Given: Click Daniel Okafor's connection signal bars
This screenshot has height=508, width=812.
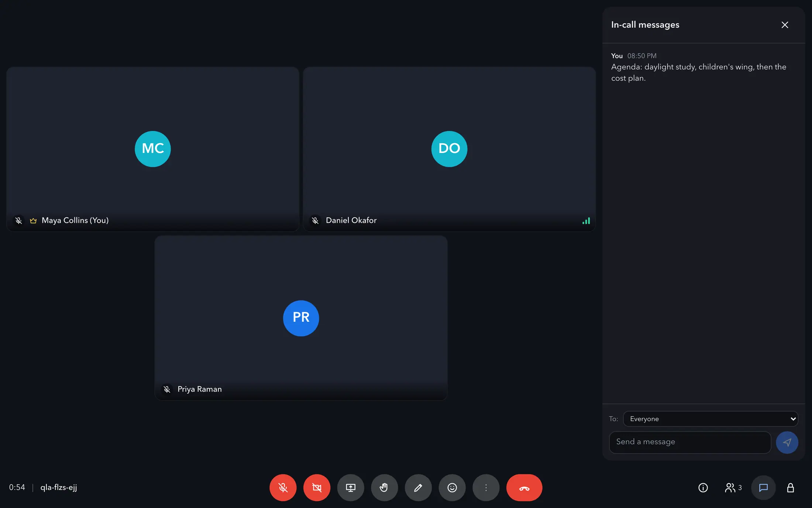Looking at the screenshot, I should point(586,221).
